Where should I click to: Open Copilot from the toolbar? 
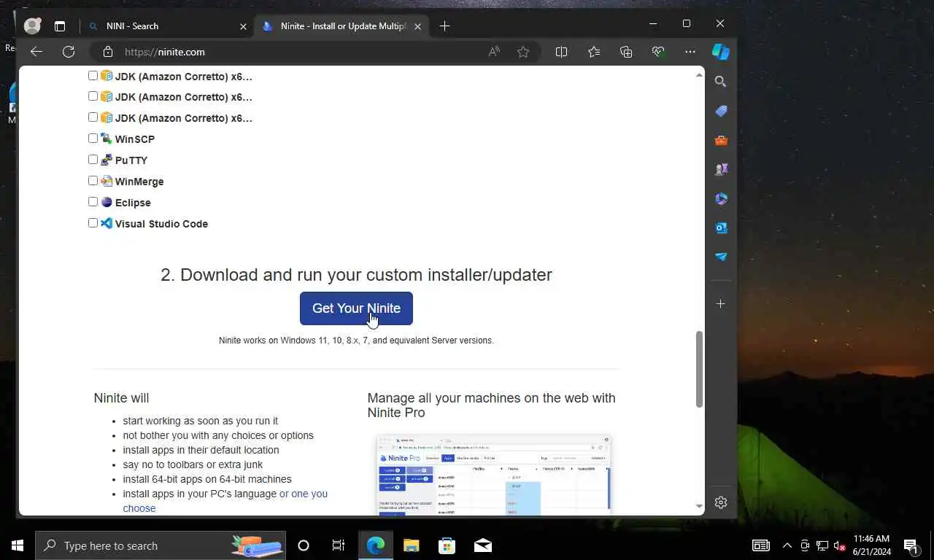coord(721,52)
